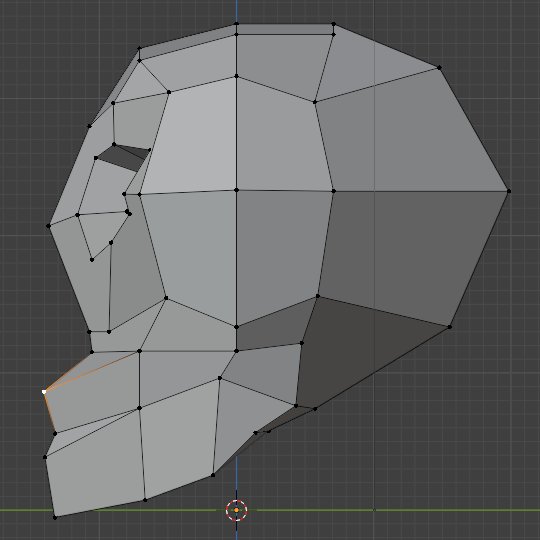Screen dimensions: 540x540
Task: Select the lowest chin vertex at bottom left
Action: (55, 518)
